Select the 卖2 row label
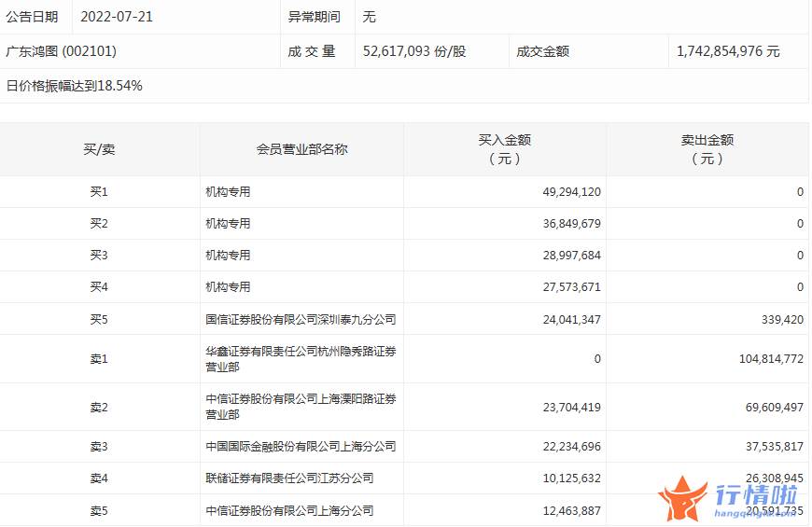This screenshot has width=812, height=527. pos(99,408)
